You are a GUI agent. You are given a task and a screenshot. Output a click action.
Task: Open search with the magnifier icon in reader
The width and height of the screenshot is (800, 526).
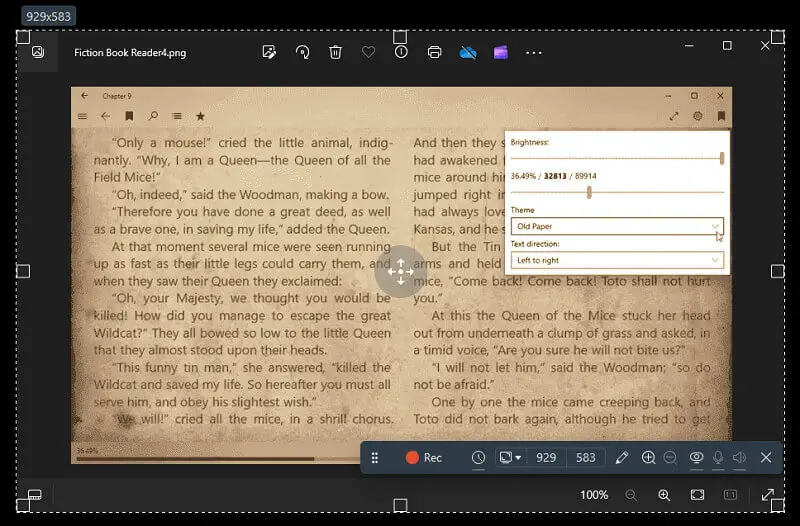[x=153, y=116]
